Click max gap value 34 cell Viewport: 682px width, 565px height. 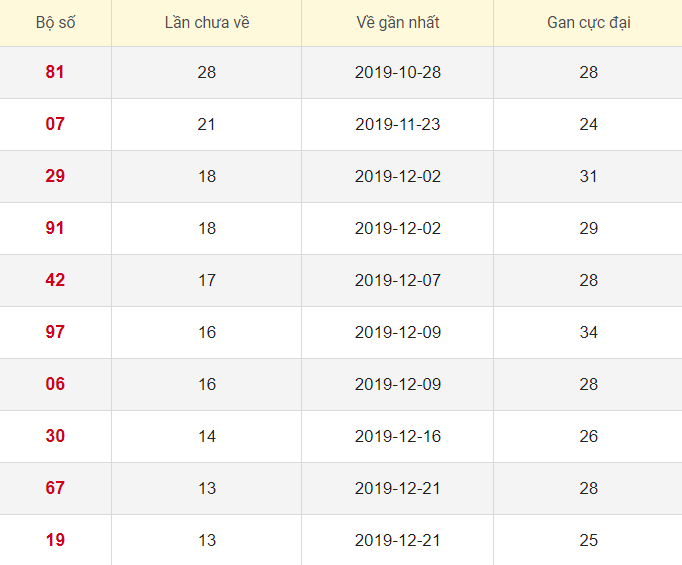588,332
